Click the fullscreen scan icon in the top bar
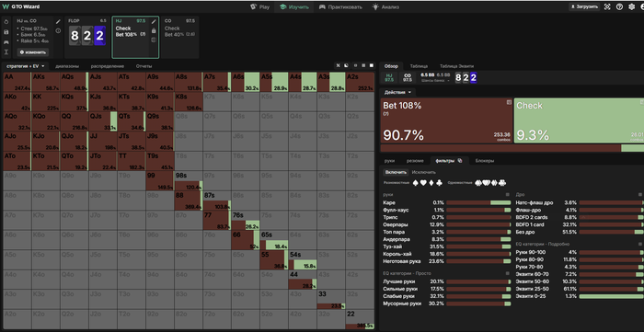644x332 pixels. 607,7
